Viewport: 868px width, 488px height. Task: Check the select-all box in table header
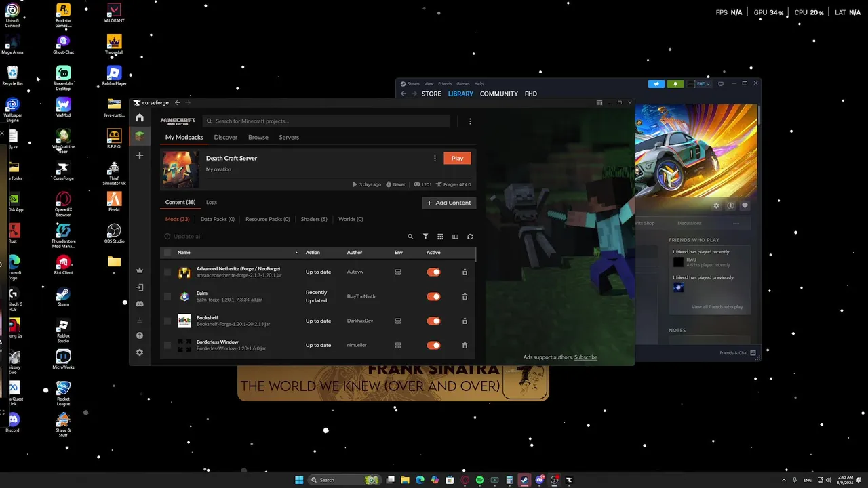[167, 253]
